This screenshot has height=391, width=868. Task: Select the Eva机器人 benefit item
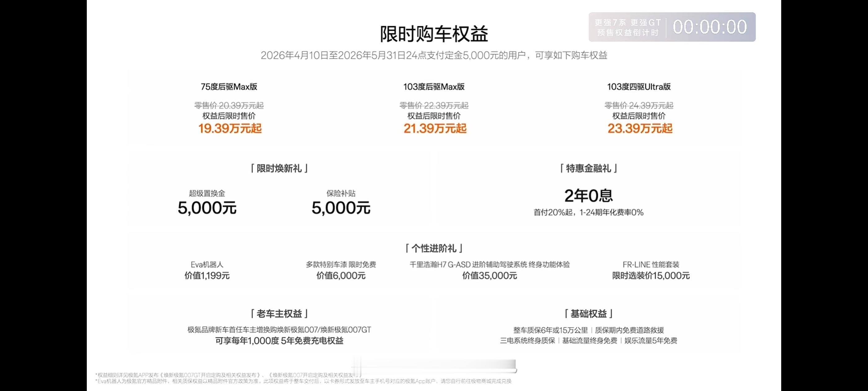click(x=207, y=264)
